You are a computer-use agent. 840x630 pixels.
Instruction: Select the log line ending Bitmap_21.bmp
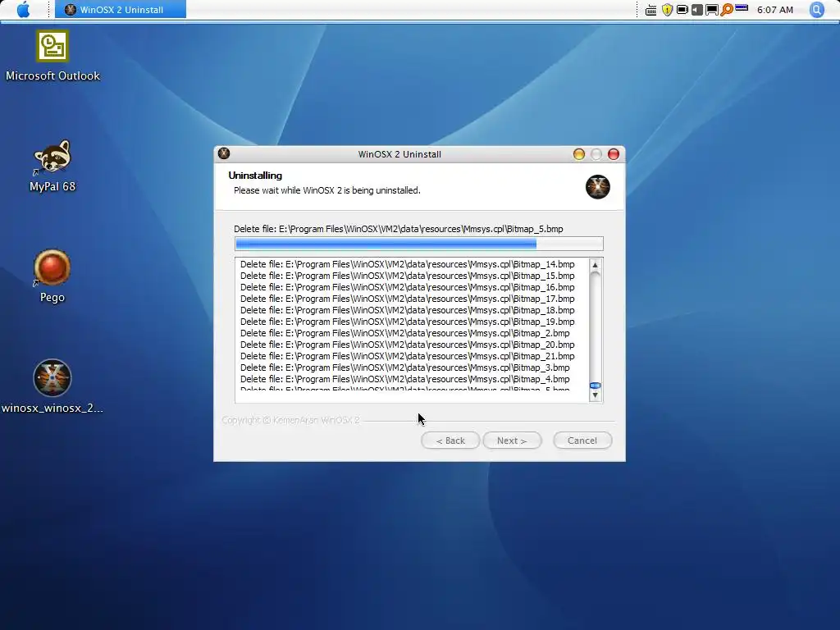click(x=407, y=356)
